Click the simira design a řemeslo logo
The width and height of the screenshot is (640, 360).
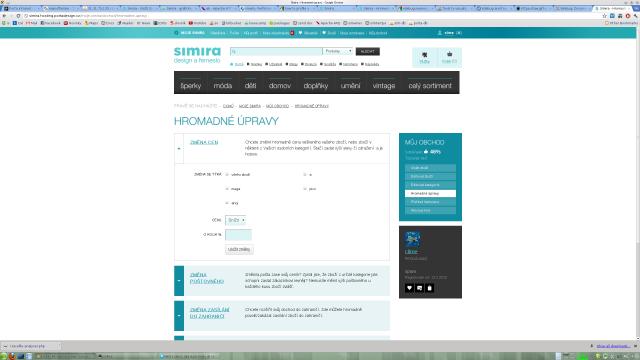[197, 55]
